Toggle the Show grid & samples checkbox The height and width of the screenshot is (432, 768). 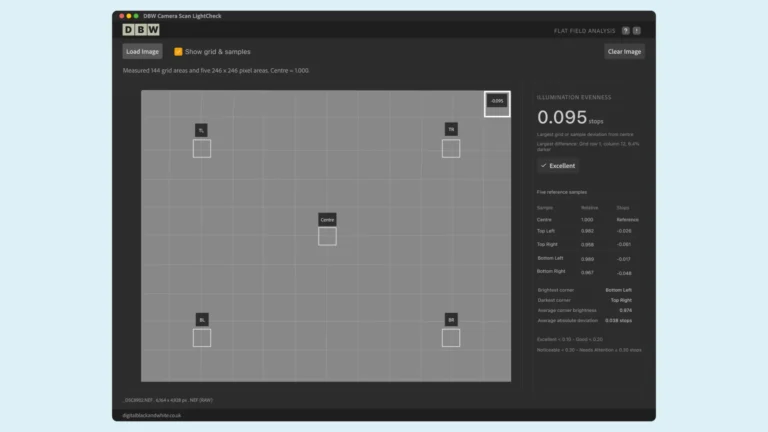(178, 51)
